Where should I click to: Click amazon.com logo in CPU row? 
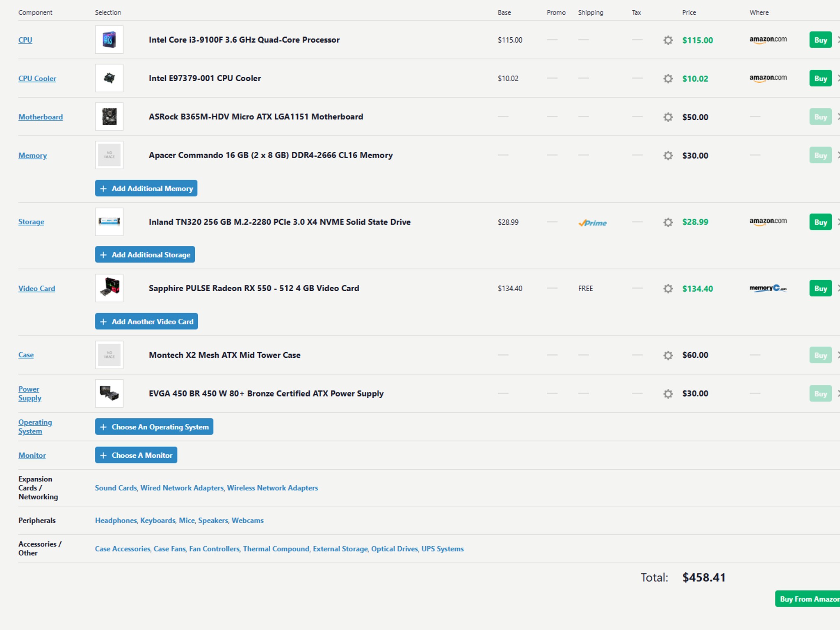[x=768, y=40]
